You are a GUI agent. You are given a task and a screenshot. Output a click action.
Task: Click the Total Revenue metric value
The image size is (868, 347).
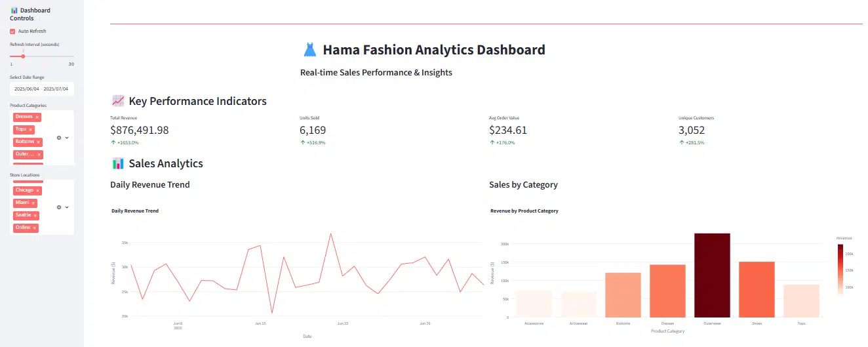point(140,130)
